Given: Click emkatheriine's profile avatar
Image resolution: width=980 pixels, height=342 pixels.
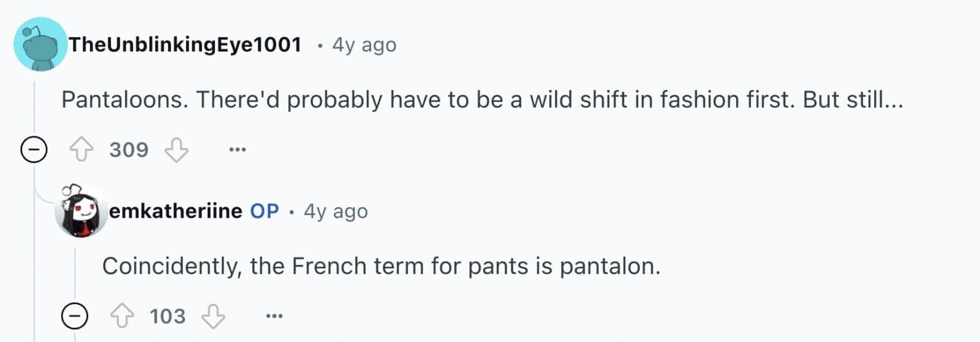Looking at the screenshot, I should (x=81, y=211).
